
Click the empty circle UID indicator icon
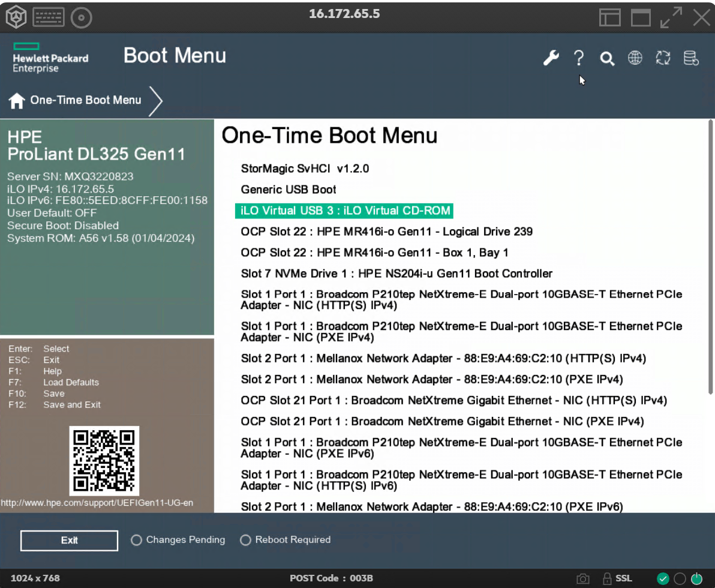coord(680,579)
